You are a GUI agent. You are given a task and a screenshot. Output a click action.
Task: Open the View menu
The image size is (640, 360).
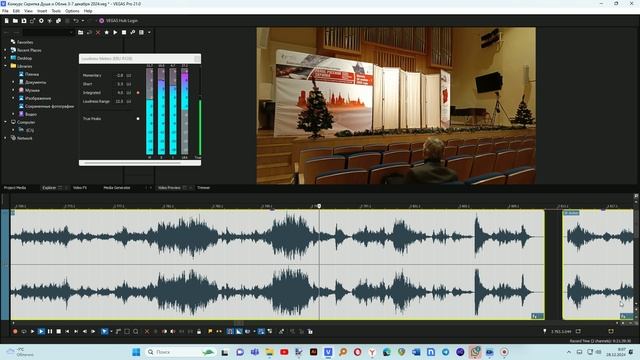tap(29, 11)
